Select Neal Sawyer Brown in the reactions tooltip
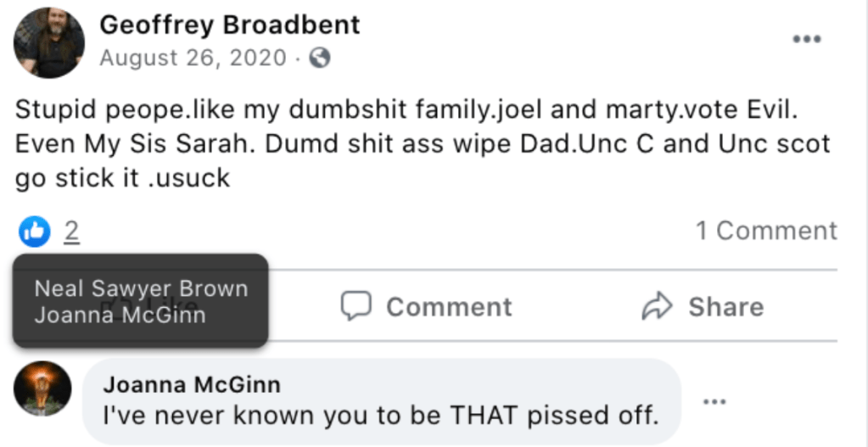This screenshot has height=447, width=868. (x=141, y=288)
